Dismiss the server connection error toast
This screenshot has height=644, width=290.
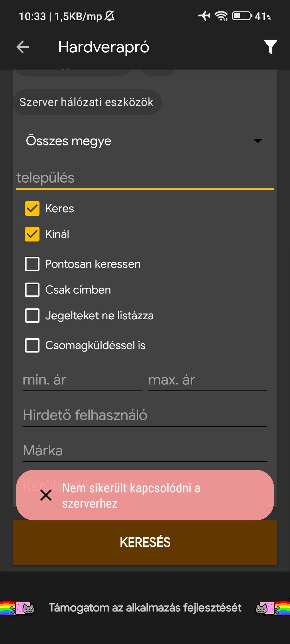(46, 495)
